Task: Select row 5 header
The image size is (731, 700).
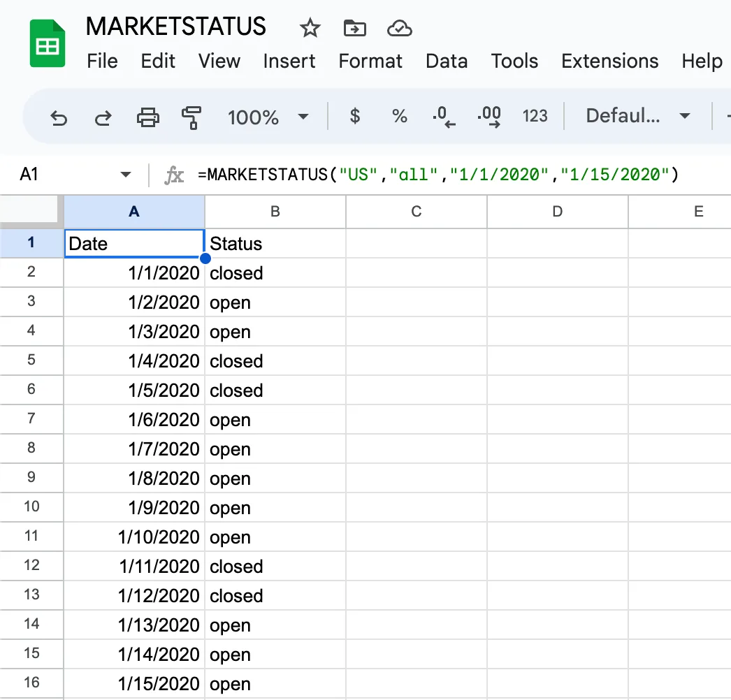Action: point(31,360)
